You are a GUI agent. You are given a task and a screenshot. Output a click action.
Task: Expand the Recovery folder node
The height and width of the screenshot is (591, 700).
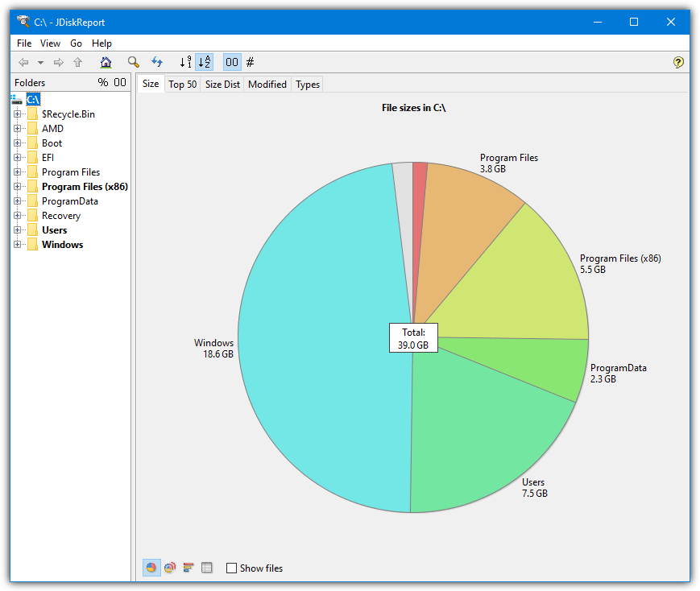tap(18, 216)
